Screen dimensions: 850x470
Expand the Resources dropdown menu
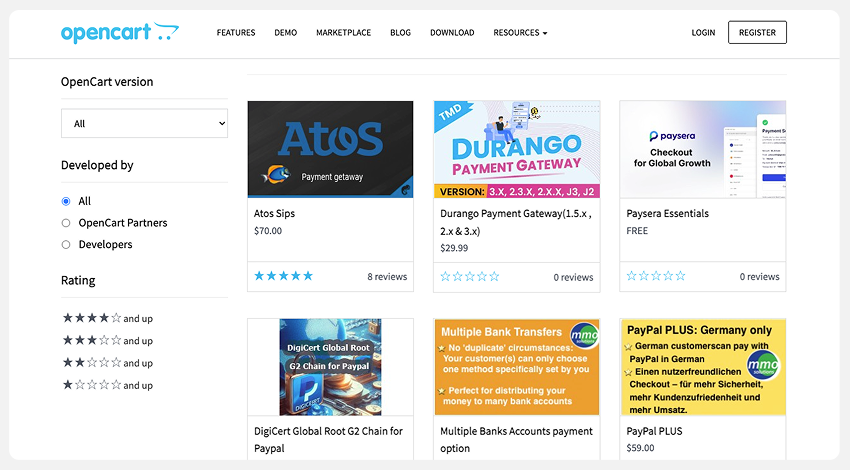click(520, 33)
